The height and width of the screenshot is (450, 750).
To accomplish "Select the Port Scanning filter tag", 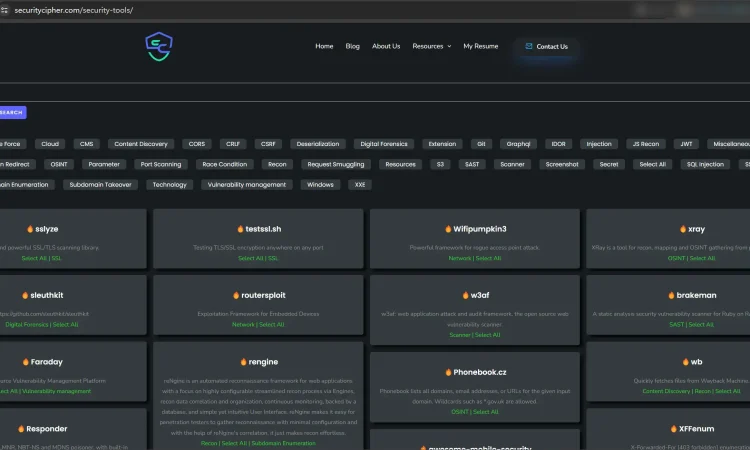I will tap(161, 165).
